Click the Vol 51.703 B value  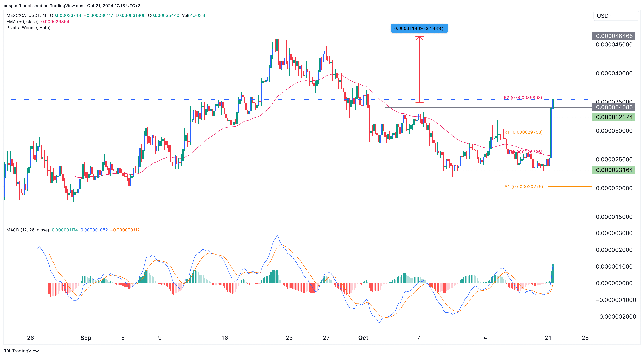[194, 15]
